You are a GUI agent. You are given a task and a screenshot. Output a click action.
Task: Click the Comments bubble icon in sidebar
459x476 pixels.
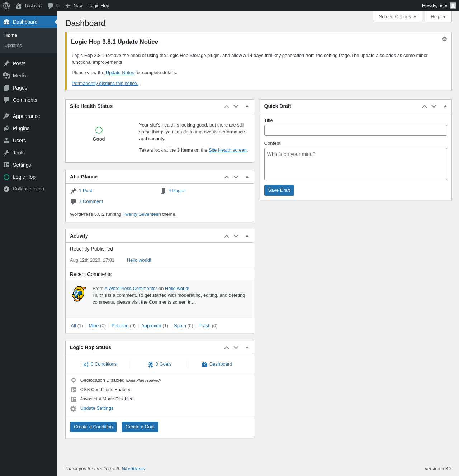6,100
